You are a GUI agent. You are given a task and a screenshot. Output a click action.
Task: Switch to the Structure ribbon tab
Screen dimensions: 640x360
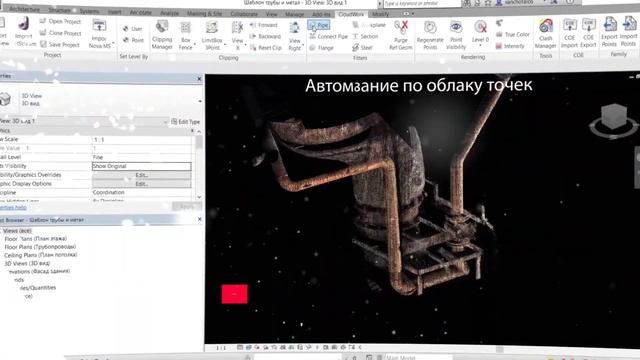(x=60, y=10)
